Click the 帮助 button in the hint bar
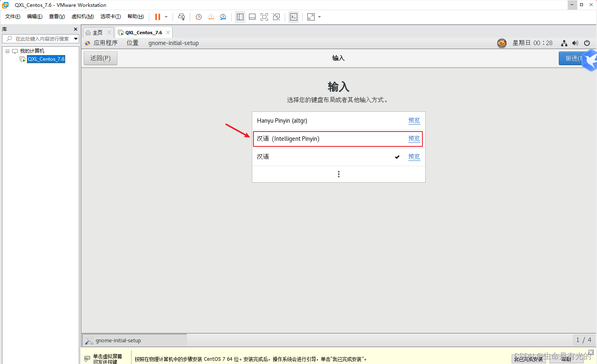Viewport: 597px width, 364px height. pos(566,359)
